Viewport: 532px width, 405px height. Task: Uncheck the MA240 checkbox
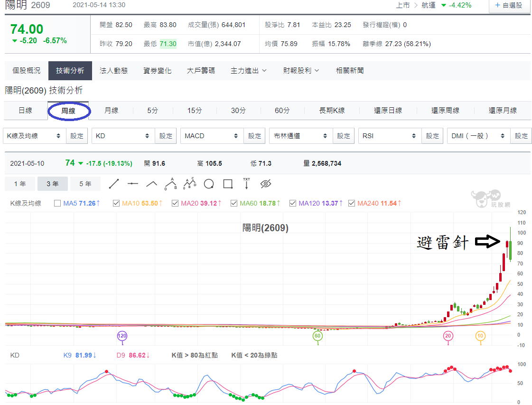point(352,203)
